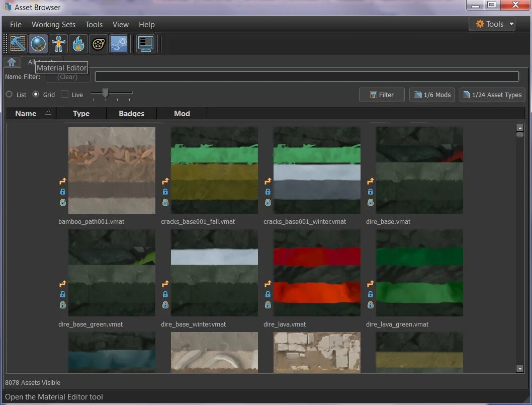This screenshot has height=405, width=532.
Task: Click the Steam workshop toolbar icon
Action: (x=119, y=44)
